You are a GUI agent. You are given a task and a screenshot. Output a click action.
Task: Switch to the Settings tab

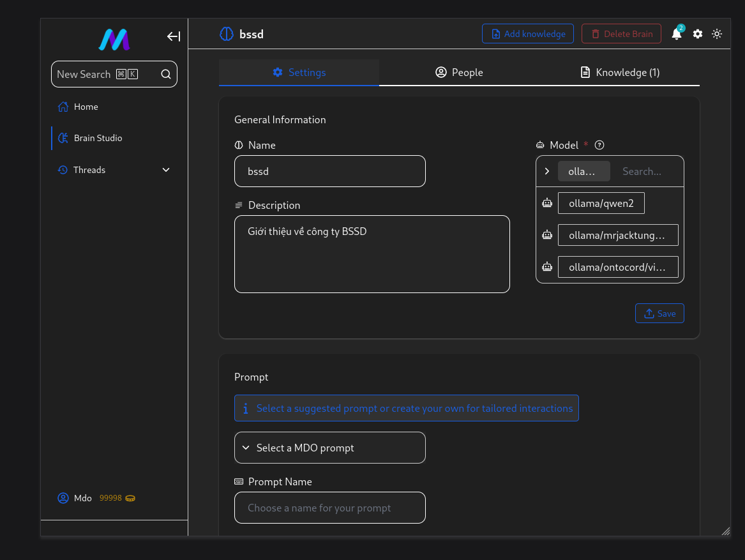coord(299,72)
